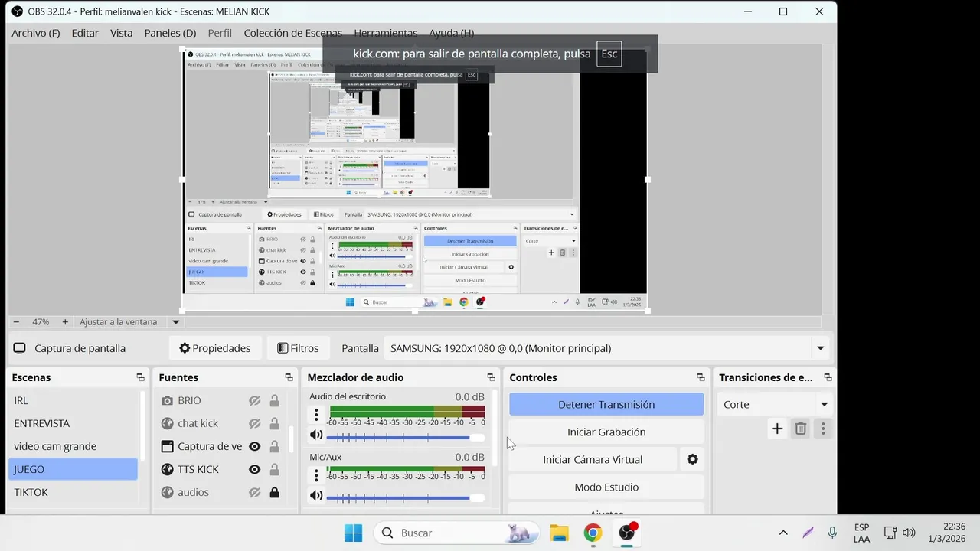Screen dimensions: 980x551
Task: Open Google Chrome from the taskbar
Action: click(593, 533)
